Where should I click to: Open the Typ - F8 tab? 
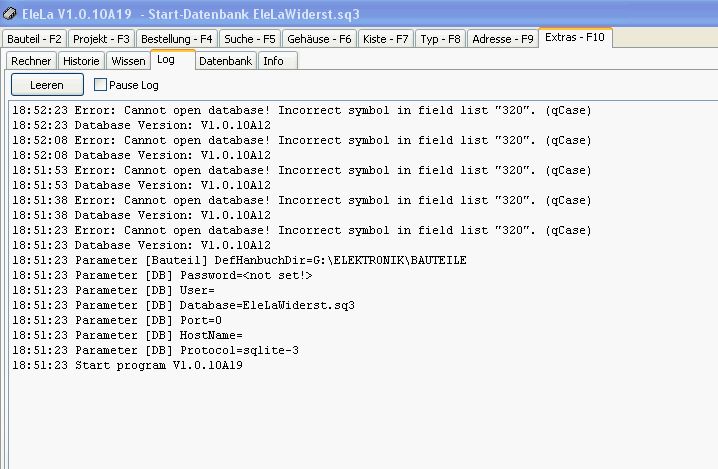pos(440,39)
